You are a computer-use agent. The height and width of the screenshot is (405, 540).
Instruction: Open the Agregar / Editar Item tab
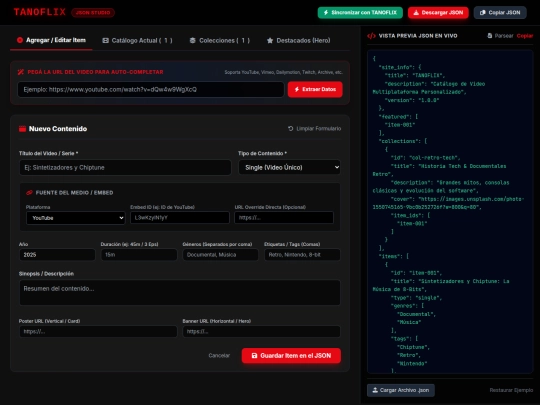click(x=51, y=40)
